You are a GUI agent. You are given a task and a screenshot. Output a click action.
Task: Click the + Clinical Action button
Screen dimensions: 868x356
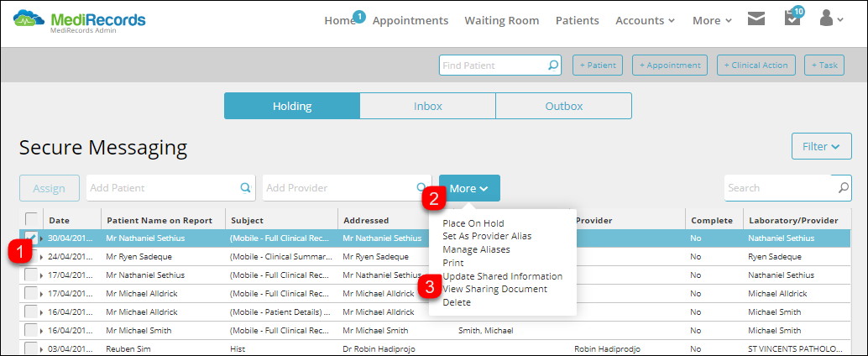(756, 65)
